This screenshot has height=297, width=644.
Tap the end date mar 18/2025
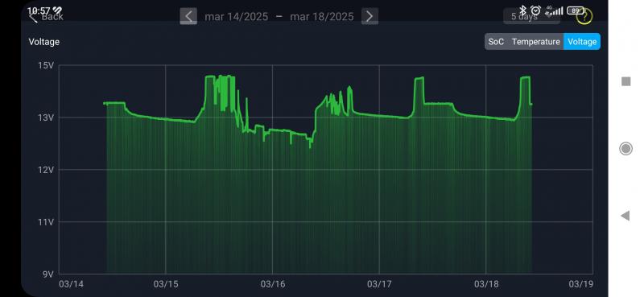point(321,17)
